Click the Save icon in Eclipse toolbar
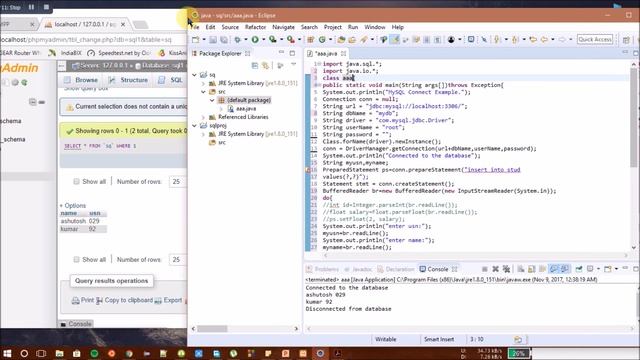 tap(213, 40)
